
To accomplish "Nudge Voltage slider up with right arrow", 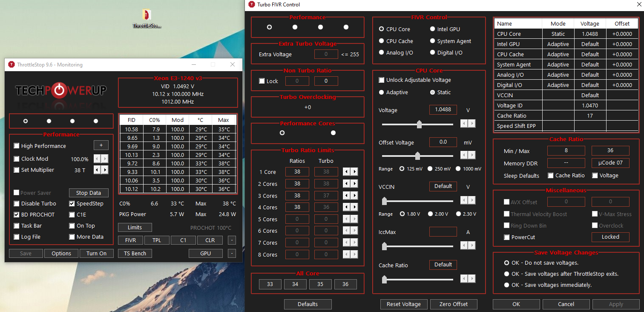I will coord(471,124).
